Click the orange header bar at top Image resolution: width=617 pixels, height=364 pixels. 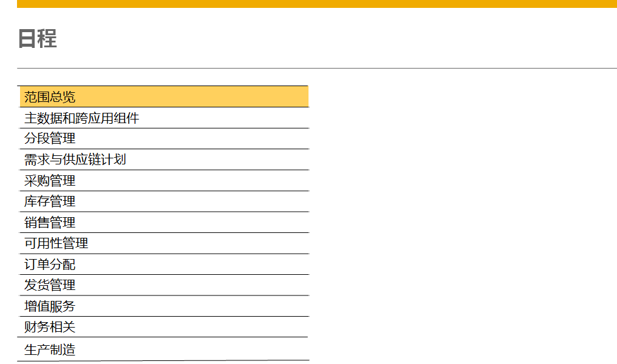(317, 4)
